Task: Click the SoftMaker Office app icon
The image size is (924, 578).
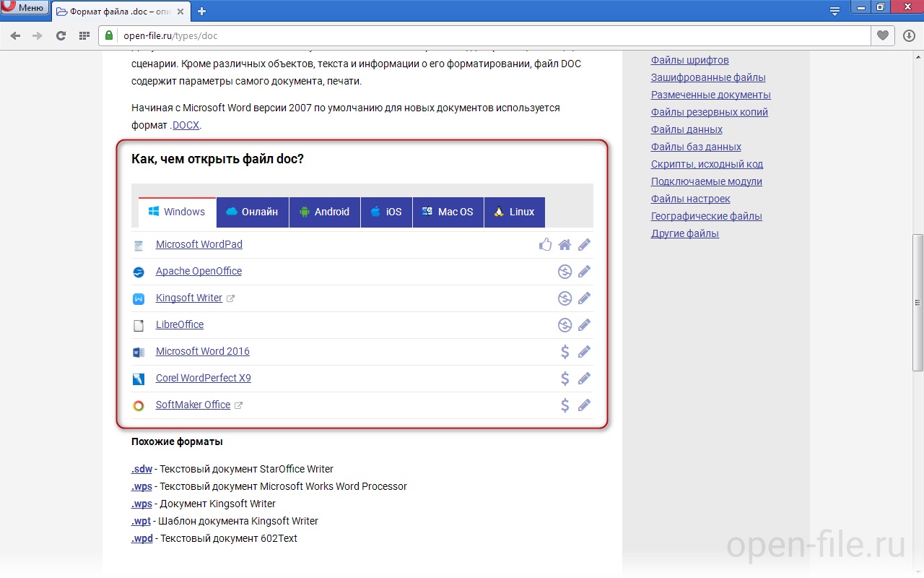Action: [x=139, y=406]
